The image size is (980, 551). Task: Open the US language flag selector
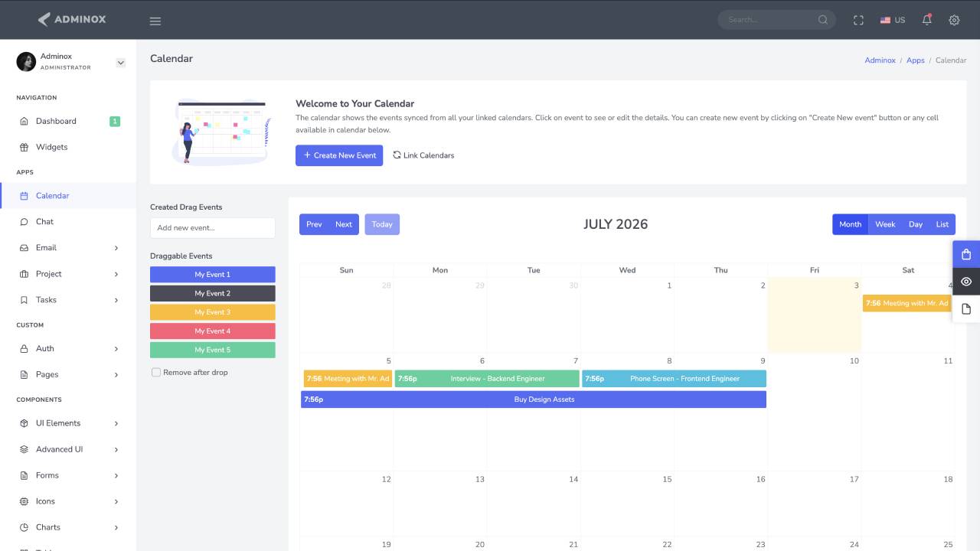coord(893,20)
